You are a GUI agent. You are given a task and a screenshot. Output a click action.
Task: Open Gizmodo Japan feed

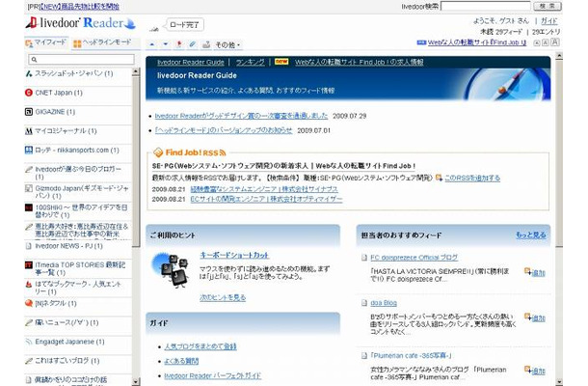(x=82, y=192)
